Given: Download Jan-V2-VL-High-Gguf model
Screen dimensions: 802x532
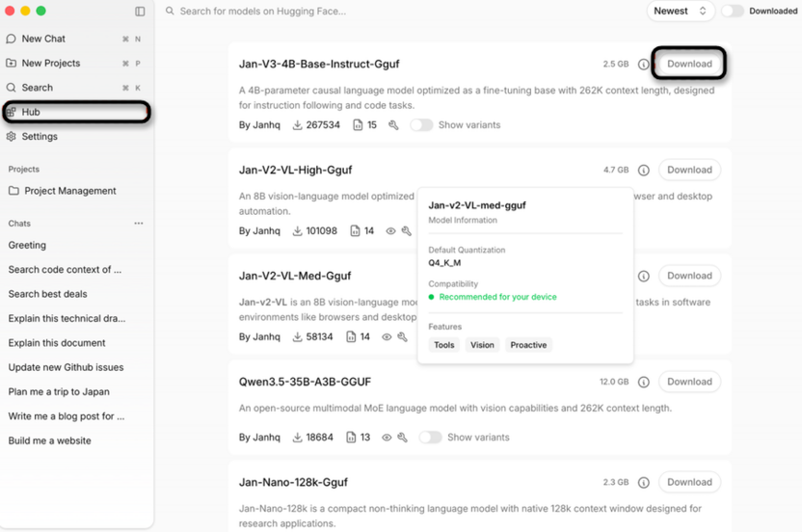Looking at the screenshot, I should [689, 170].
